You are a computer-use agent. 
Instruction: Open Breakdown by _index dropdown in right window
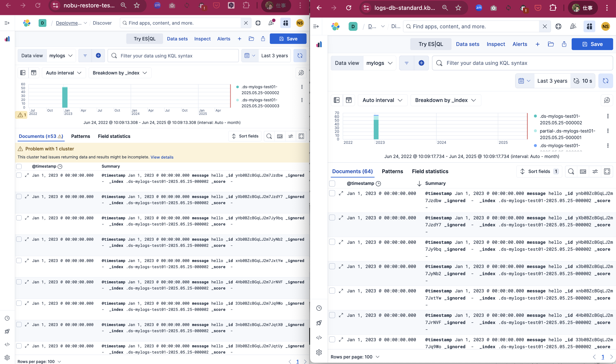click(x=445, y=100)
